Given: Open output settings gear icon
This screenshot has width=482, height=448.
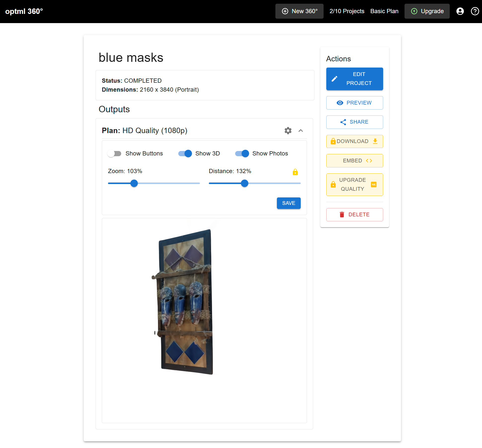Looking at the screenshot, I should (288, 131).
